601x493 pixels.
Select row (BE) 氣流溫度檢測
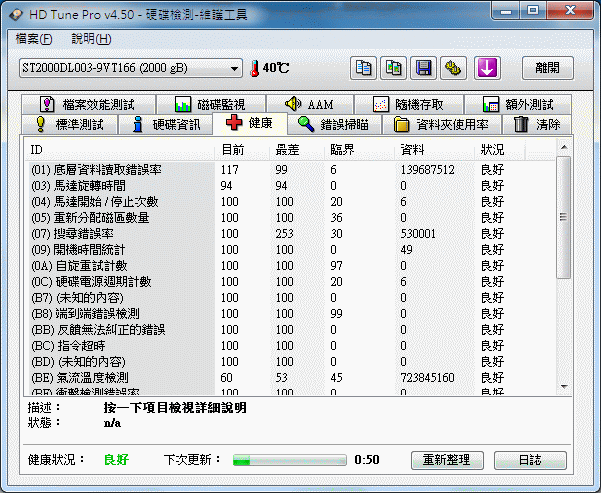(289, 378)
